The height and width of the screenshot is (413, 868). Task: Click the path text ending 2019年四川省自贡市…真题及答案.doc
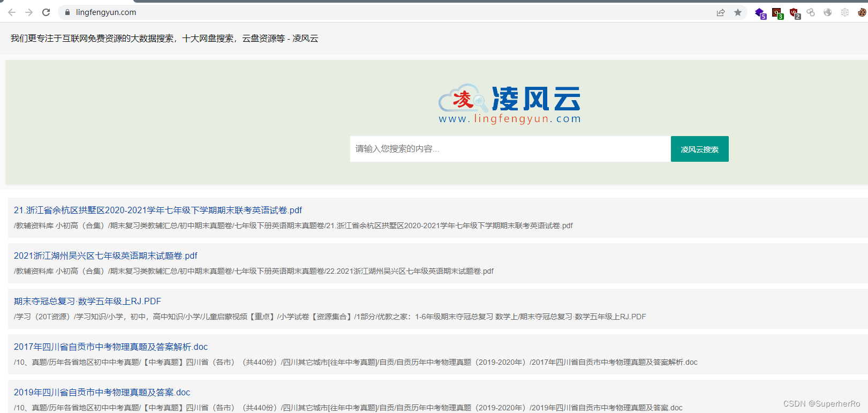[348, 408]
